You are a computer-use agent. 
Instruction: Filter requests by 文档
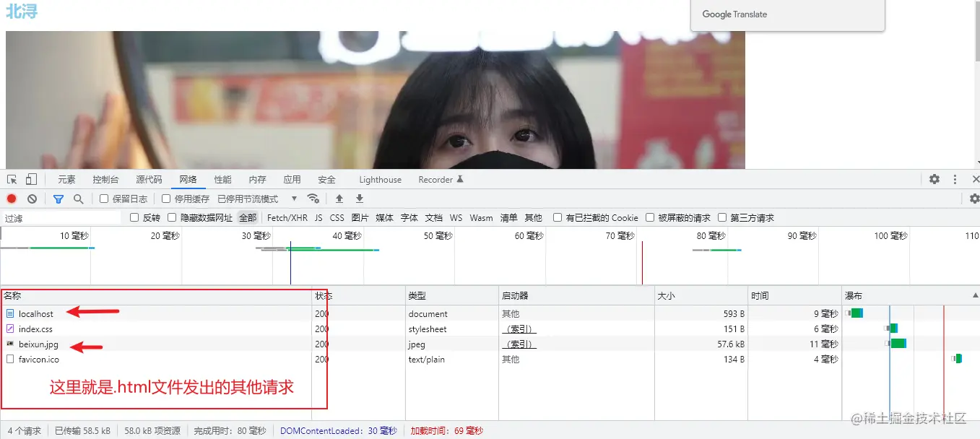point(433,217)
